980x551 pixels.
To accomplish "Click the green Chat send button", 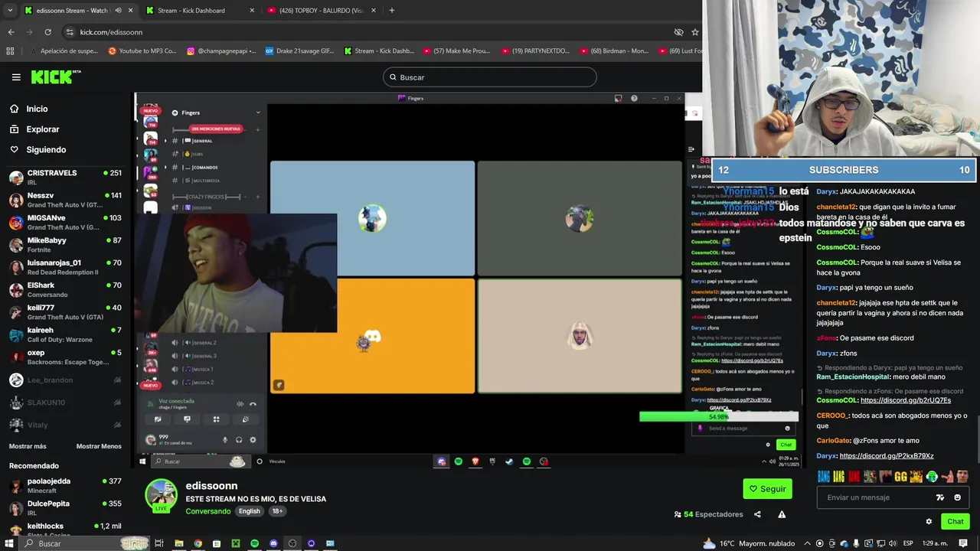I will (x=955, y=522).
